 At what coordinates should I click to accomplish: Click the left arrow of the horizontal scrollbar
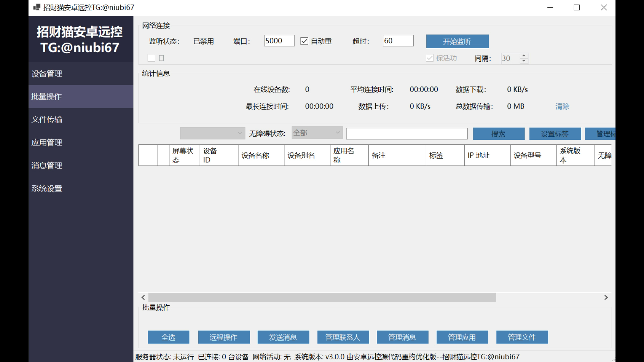tap(143, 297)
